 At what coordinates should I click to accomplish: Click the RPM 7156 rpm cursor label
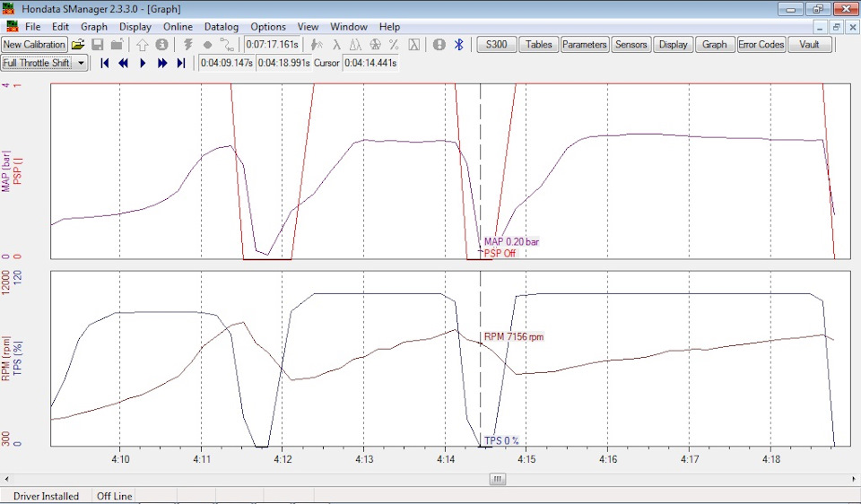click(513, 336)
